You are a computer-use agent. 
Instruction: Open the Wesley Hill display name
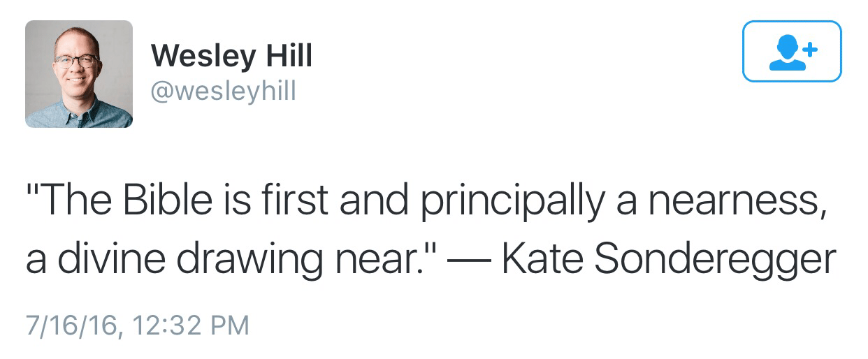(x=231, y=56)
